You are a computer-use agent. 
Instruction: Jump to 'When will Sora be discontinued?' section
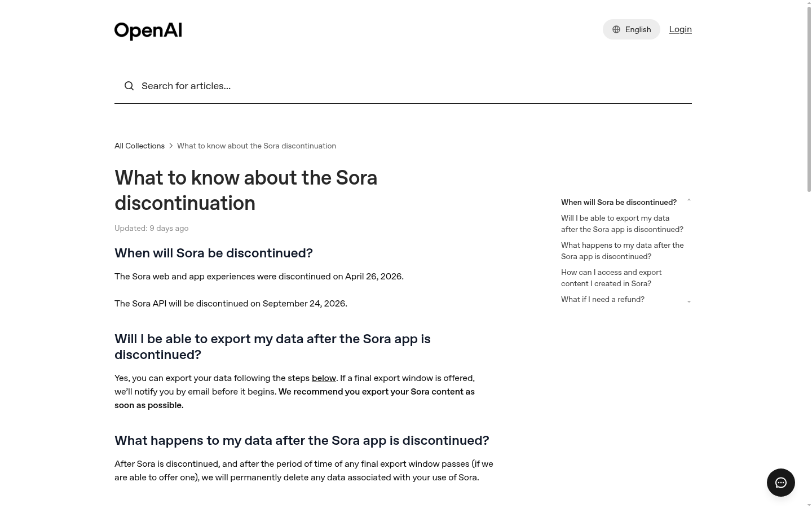click(619, 202)
